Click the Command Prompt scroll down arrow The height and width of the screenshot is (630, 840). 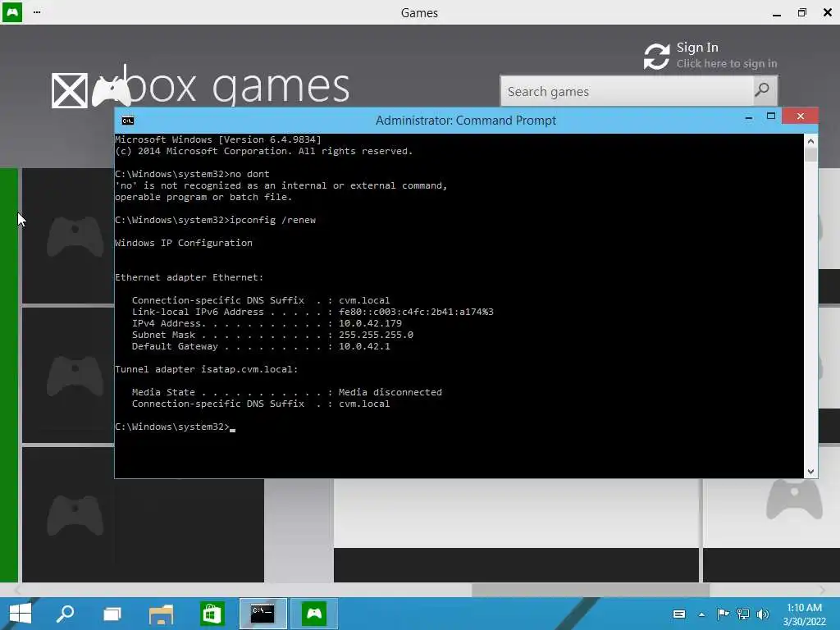[x=810, y=472]
